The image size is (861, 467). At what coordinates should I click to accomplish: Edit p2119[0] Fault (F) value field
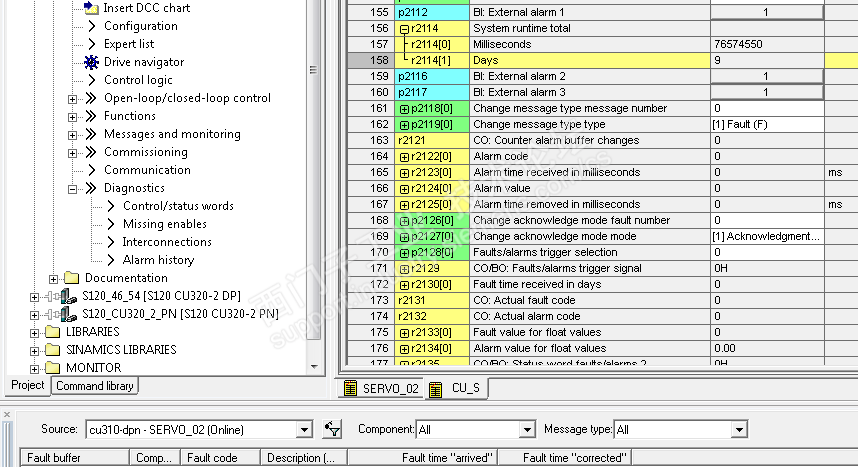(767, 124)
